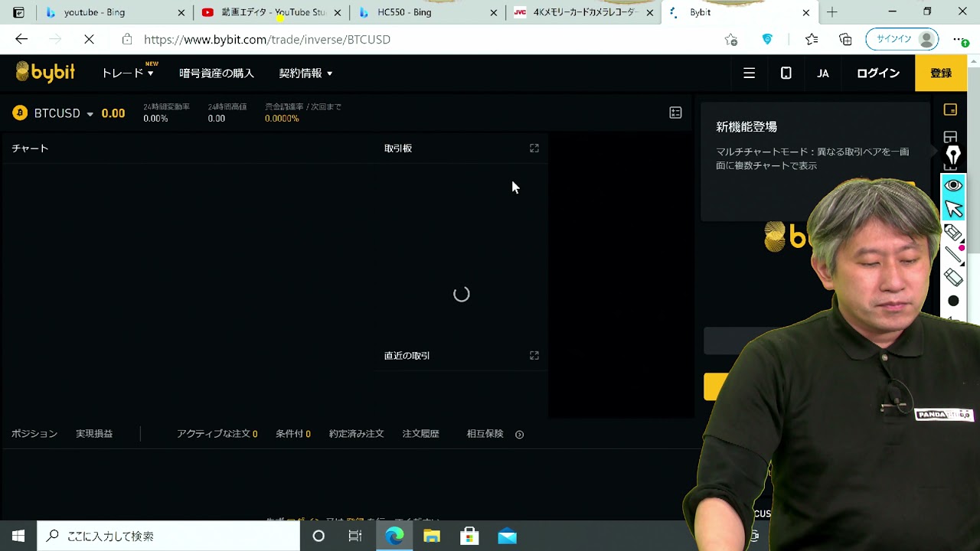Click the チャート panel heading
This screenshot has height=551, width=980.
[x=30, y=148]
